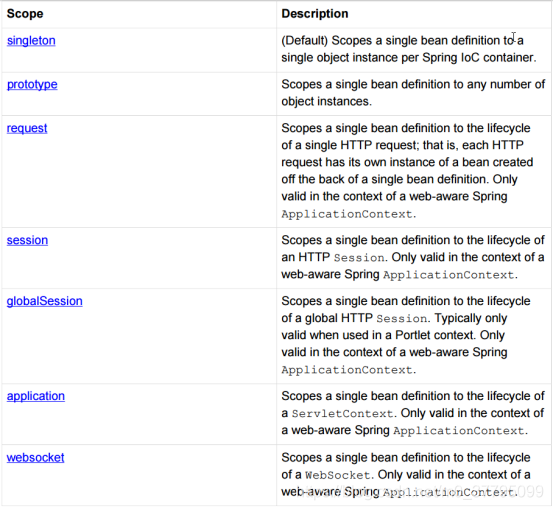Open the singleton scope link
This screenshot has height=510, width=553.
coord(31,41)
